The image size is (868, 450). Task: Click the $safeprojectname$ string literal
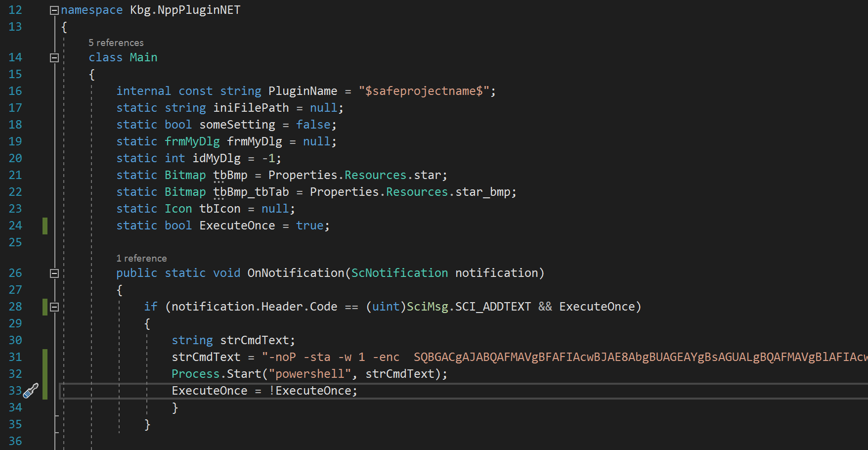coord(425,91)
